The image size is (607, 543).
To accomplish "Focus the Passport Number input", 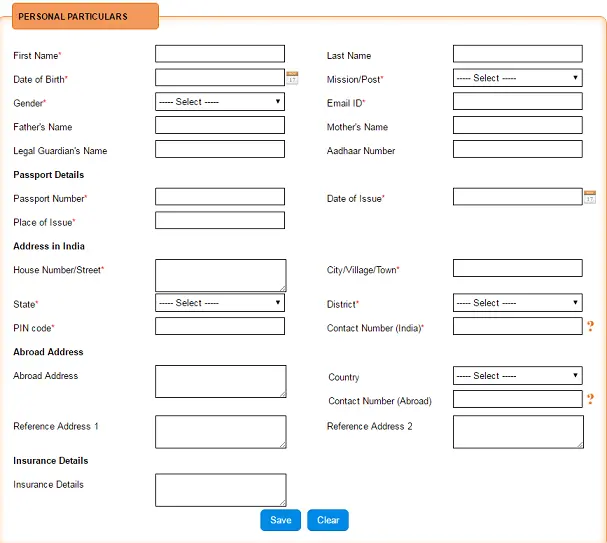I will coord(220,197).
